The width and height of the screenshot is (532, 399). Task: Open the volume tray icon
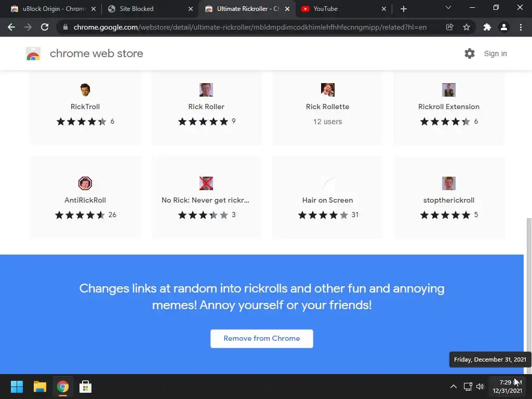[480, 387]
